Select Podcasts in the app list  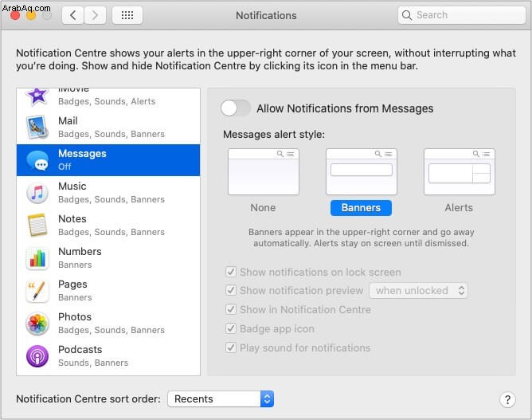tap(108, 356)
